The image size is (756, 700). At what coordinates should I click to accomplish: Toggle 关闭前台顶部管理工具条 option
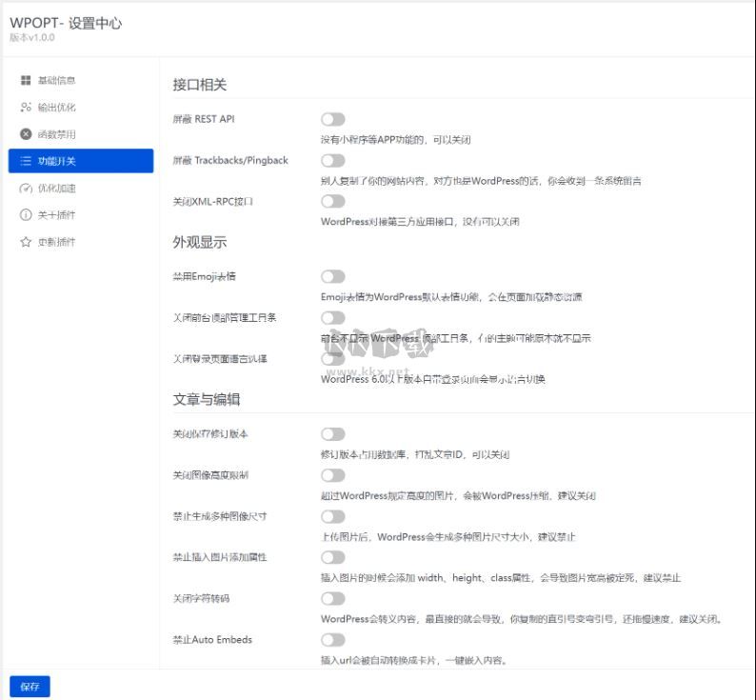point(332,317)
